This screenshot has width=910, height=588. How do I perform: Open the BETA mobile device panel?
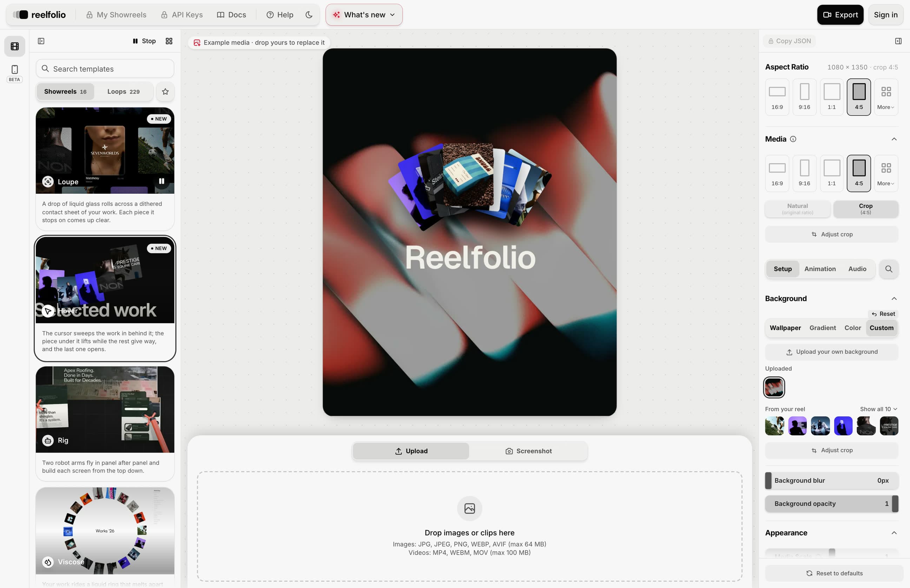point(14,73)
